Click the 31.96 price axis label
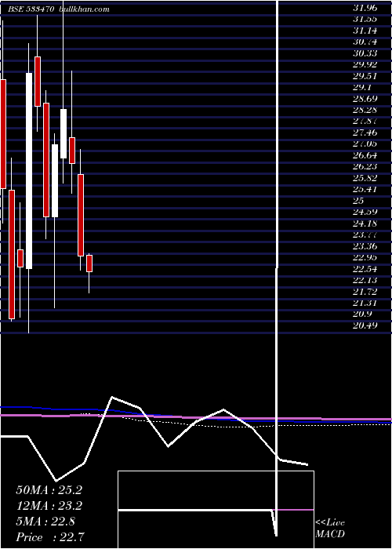 tap(365, 8)
